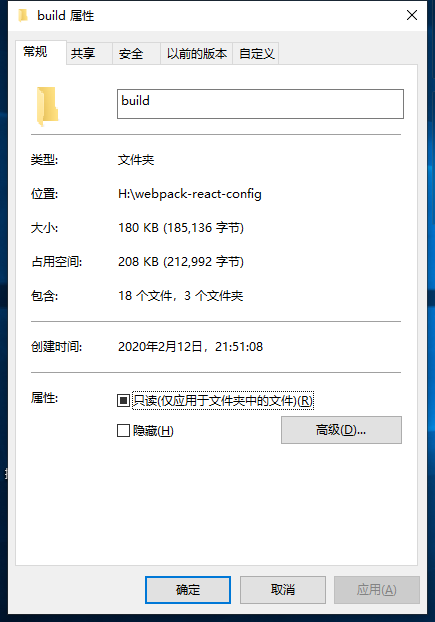The height and width of the screenshot is (622, 435).
Task: Click the creation time 2020年2月12日 text
Action: pyautogui.click(x=161, y=347)
